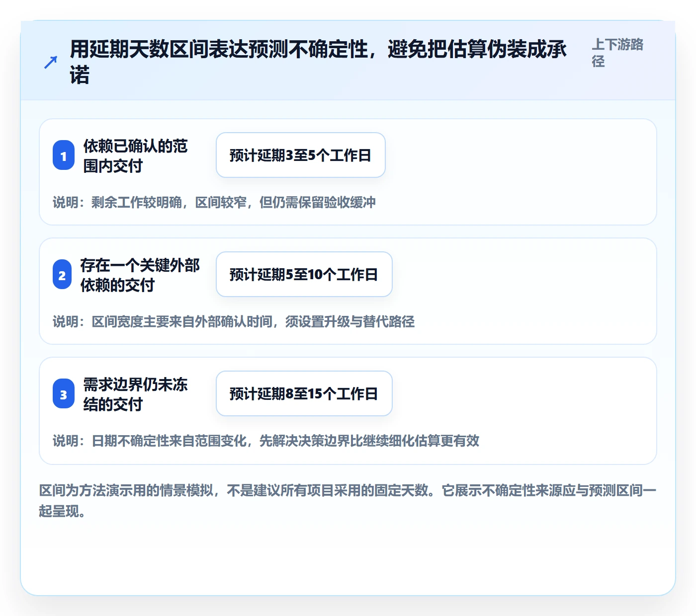Click step number 3 badge

point(64,394)
